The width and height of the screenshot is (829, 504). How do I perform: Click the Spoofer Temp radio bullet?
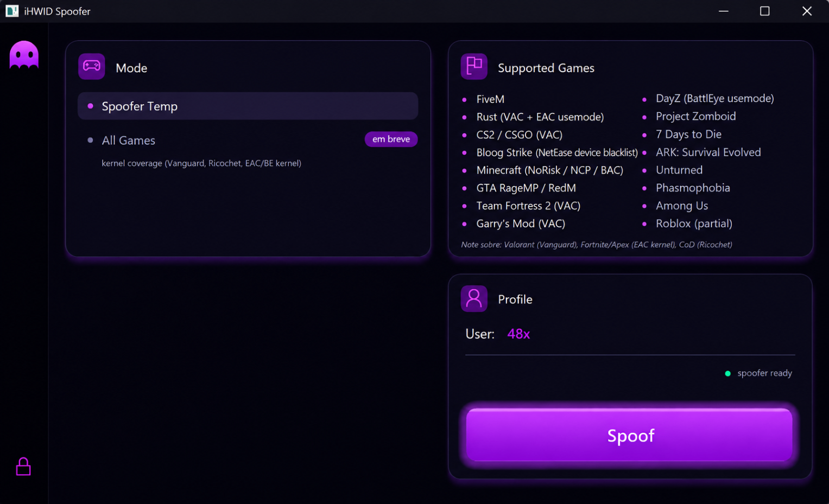coord(90,106)
